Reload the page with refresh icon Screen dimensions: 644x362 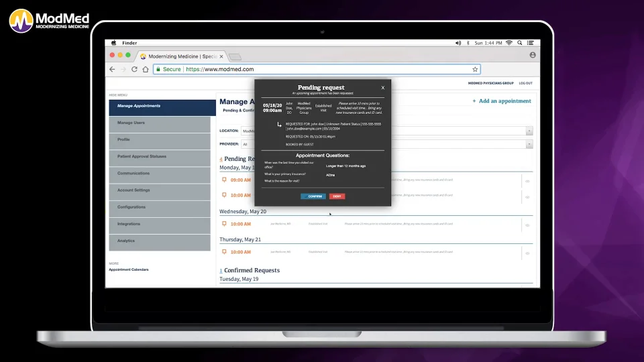[134, 69]
